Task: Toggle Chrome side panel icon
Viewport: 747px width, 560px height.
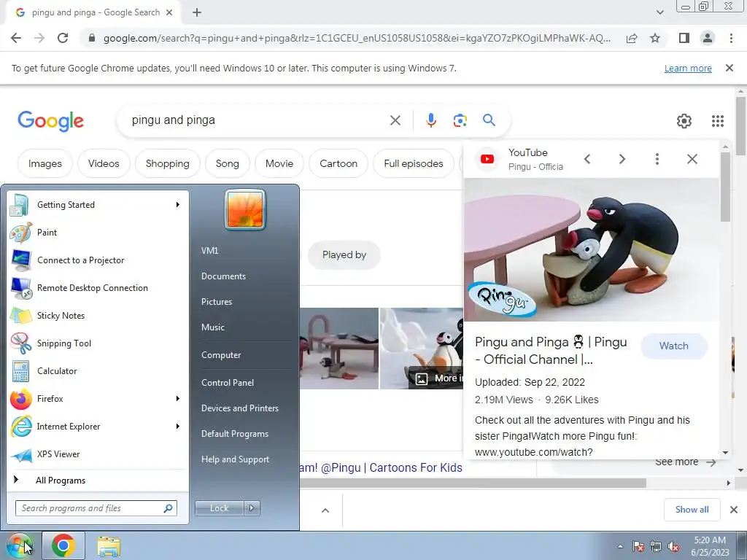Action: [684, 38]
